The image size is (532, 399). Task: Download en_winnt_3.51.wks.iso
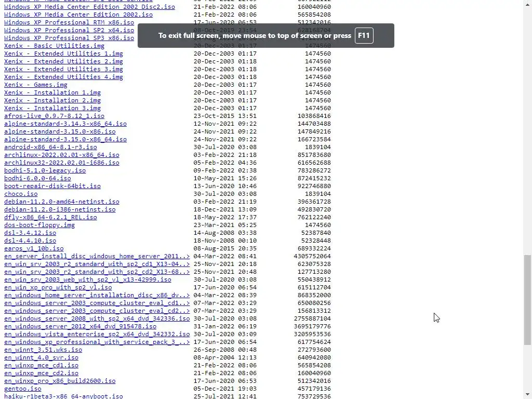(43, 350)
